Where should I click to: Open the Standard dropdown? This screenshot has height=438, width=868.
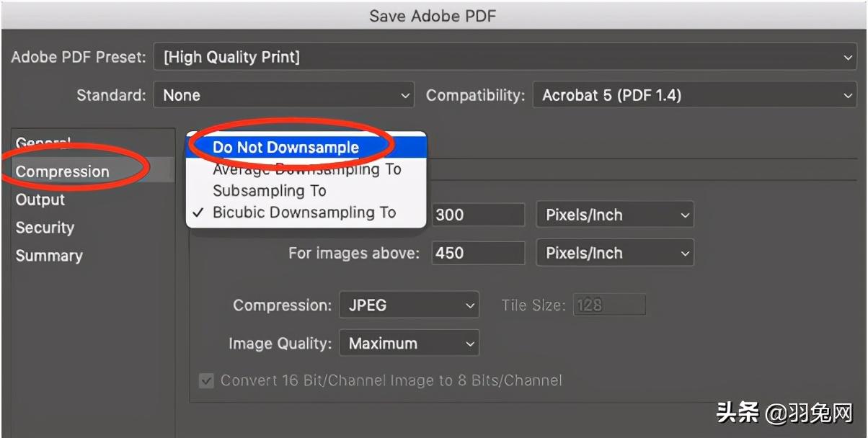[x=284, y=95]
